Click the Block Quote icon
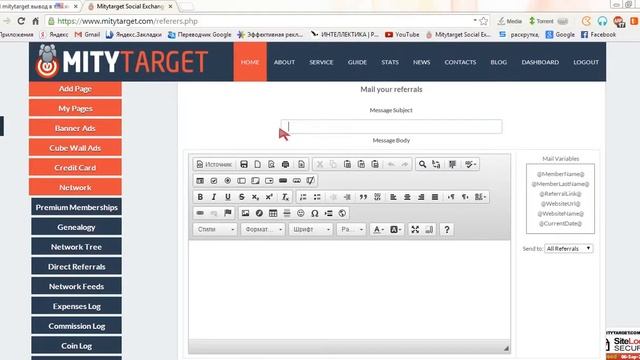 (363, 197)
